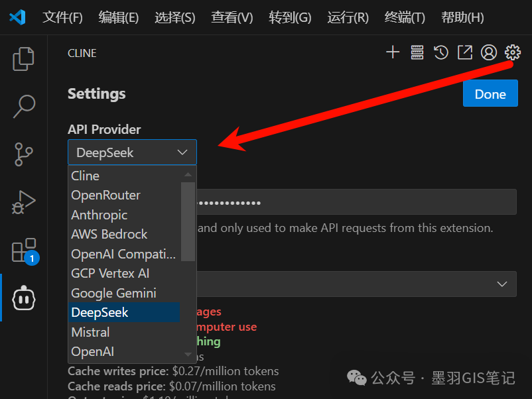Open the Search view icon
The image size is (532, 399).
[x=23, y=106]
